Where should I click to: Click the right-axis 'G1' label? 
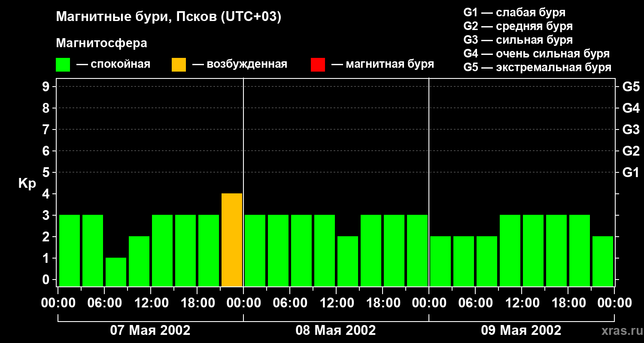[631, 172]
